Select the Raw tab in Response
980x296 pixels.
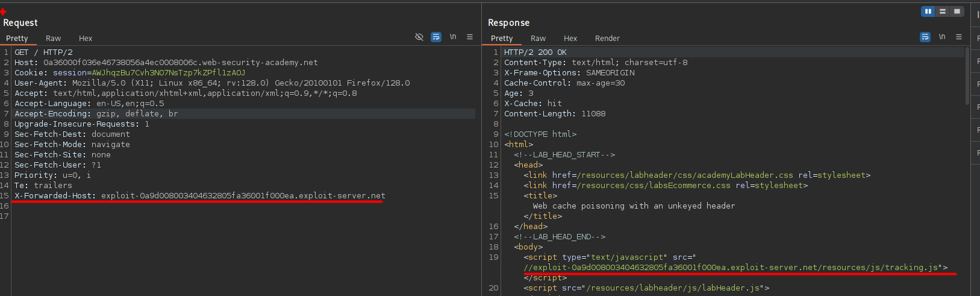[538, 38]
